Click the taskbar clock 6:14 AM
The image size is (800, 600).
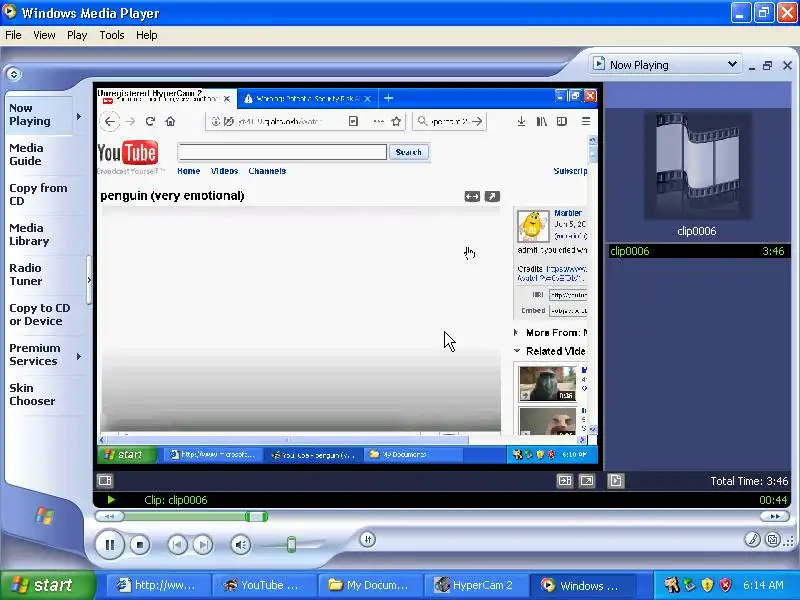click(x=763, y=585)
